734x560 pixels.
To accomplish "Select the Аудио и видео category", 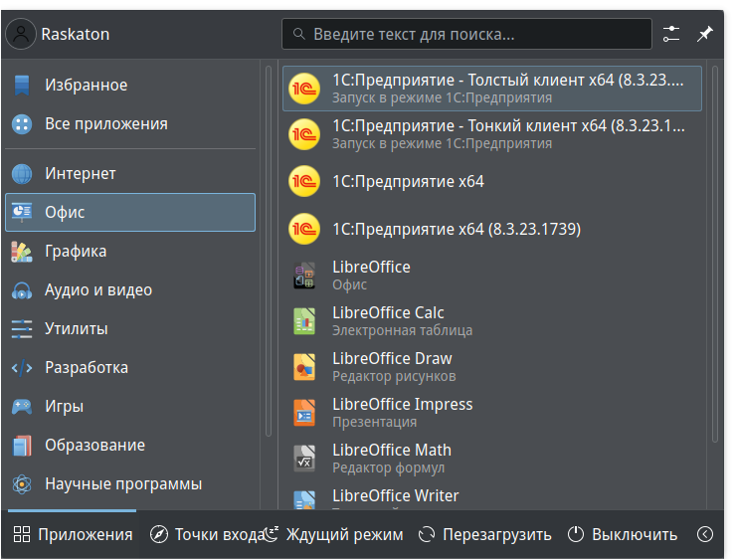I will pos(130,290).
